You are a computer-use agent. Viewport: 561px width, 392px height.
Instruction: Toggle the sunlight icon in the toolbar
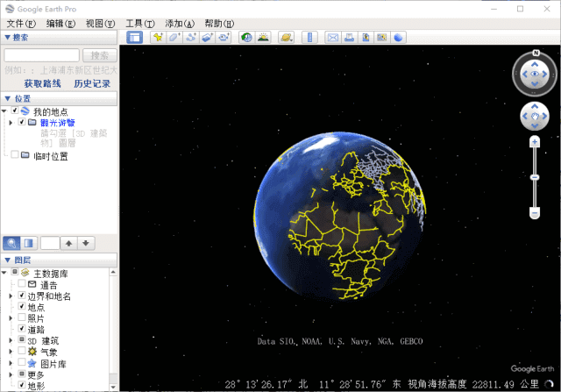262,38
